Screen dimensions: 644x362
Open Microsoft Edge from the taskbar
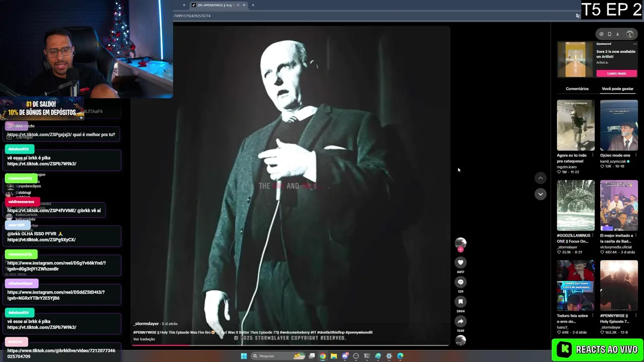tap(400, 356)
